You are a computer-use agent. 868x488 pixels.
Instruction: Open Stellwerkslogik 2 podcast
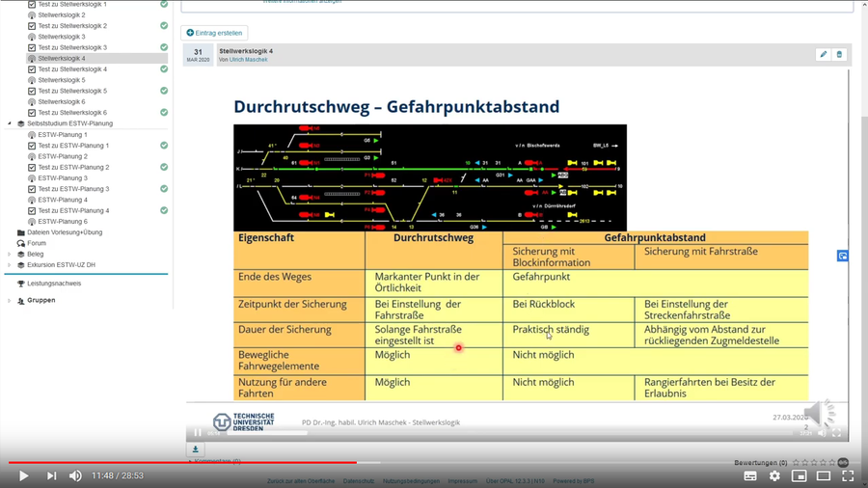(x=62, y=14)
